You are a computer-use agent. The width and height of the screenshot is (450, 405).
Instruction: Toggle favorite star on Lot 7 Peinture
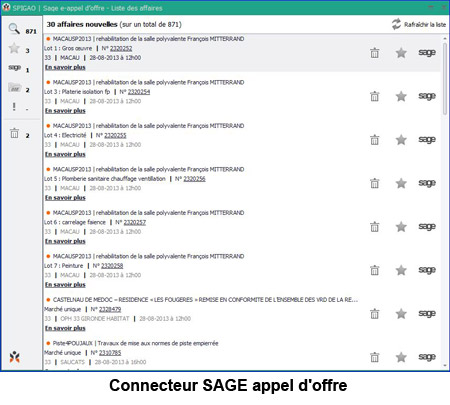(x=401, y=270)
